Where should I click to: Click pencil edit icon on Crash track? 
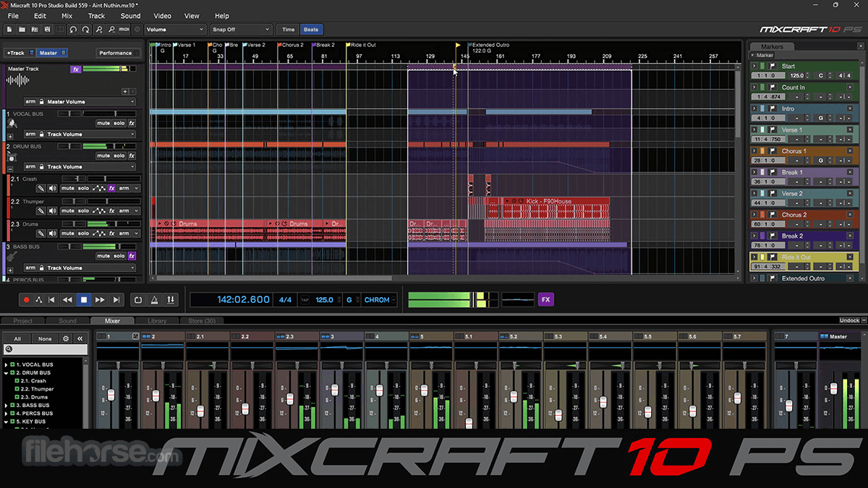(41, 188)
